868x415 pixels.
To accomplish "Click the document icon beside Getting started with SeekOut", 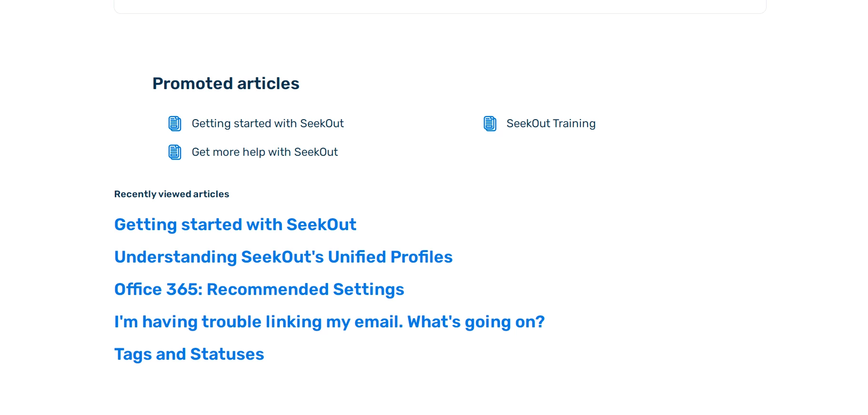I will 175,123.
